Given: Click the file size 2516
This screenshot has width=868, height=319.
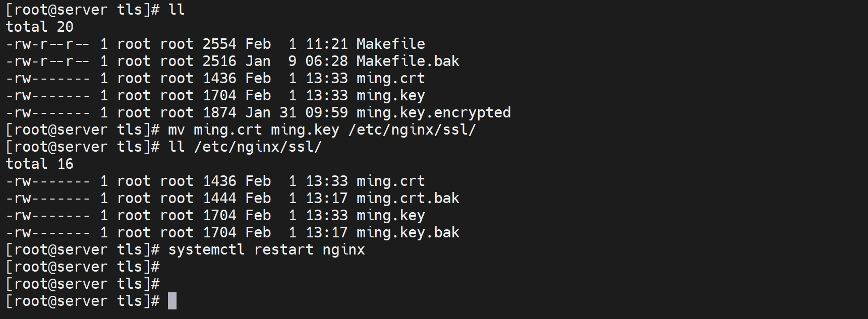Looking at the screenshot, I should click(219, 61).
